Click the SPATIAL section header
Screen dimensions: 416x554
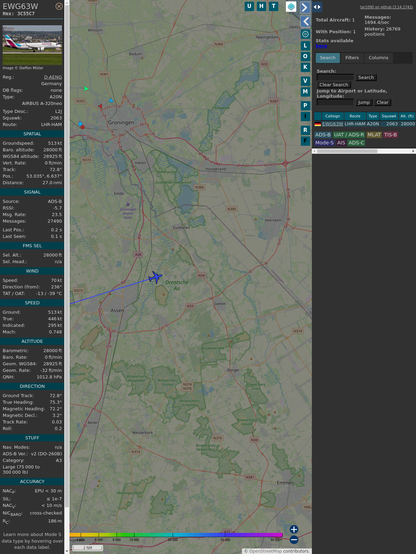32,134
